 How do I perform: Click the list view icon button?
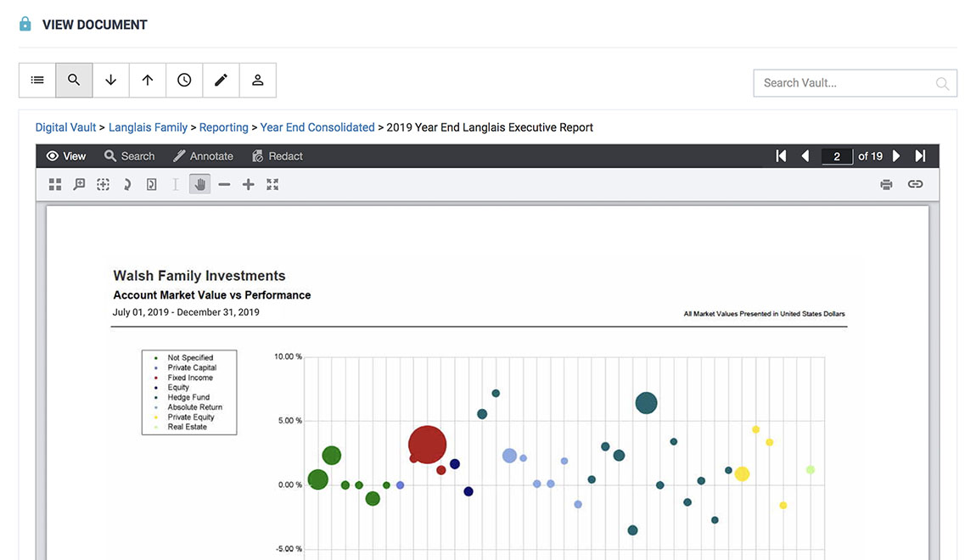37,80
